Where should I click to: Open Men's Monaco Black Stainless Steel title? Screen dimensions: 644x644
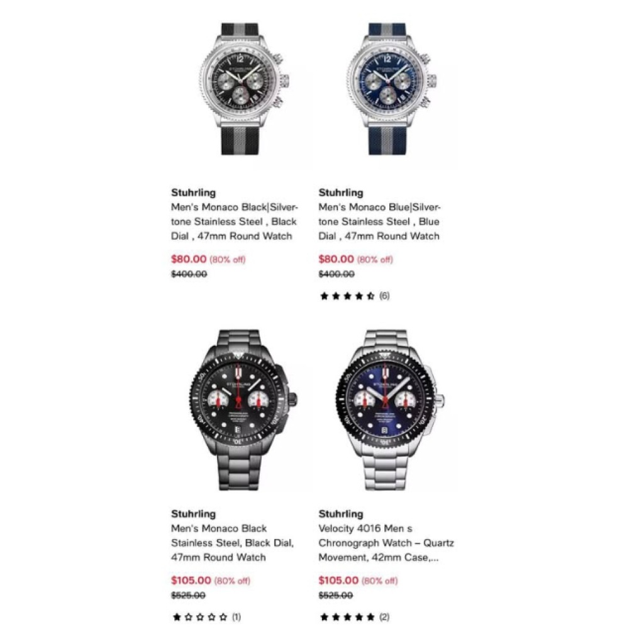[233, 543]
